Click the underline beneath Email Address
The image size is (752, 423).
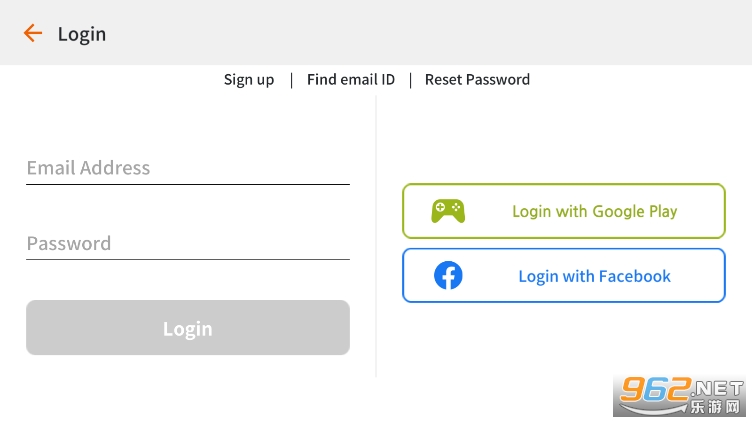pos(188,185)
